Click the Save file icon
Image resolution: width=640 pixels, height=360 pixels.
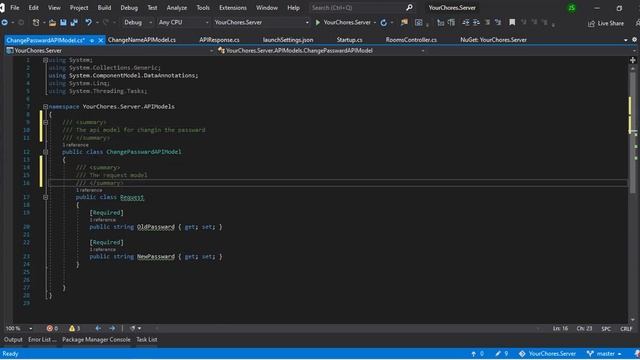point(63,22)
